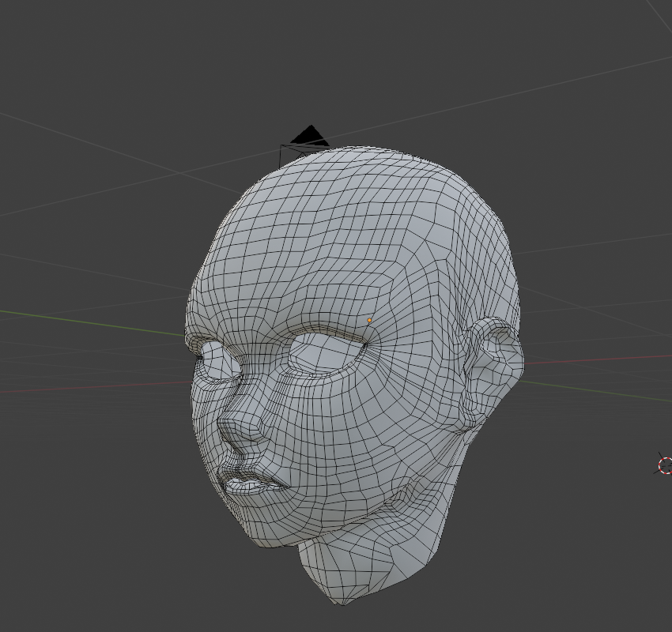Click the red-white 3D cursor

coord(665,465)
